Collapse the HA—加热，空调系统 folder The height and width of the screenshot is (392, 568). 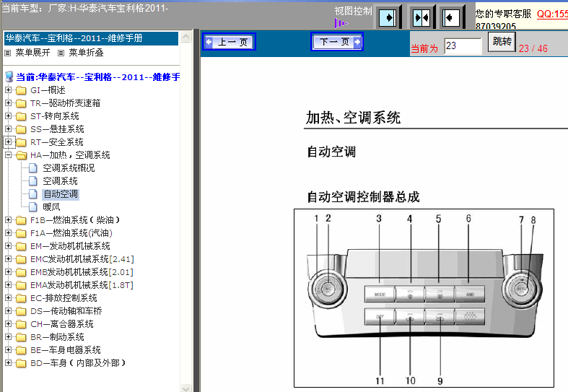[8, 155]
